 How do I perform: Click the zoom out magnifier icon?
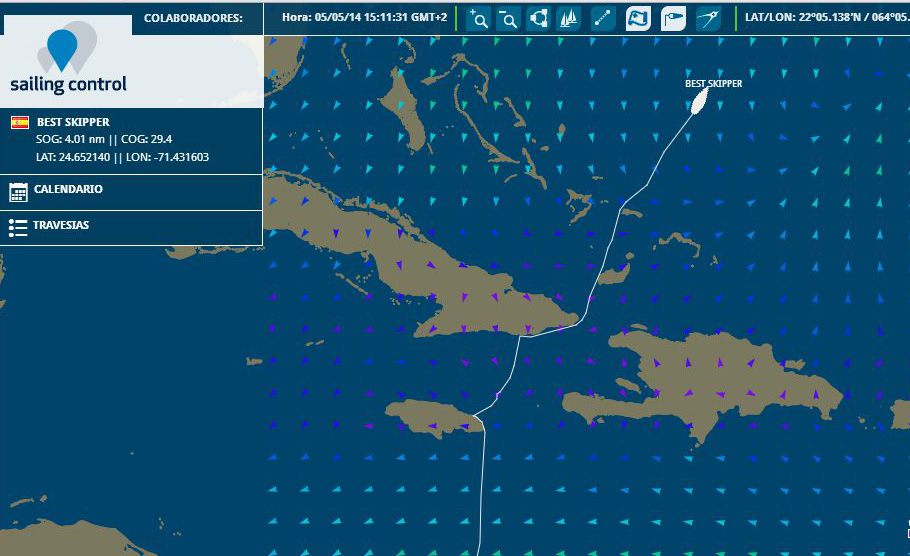point(508,18)
